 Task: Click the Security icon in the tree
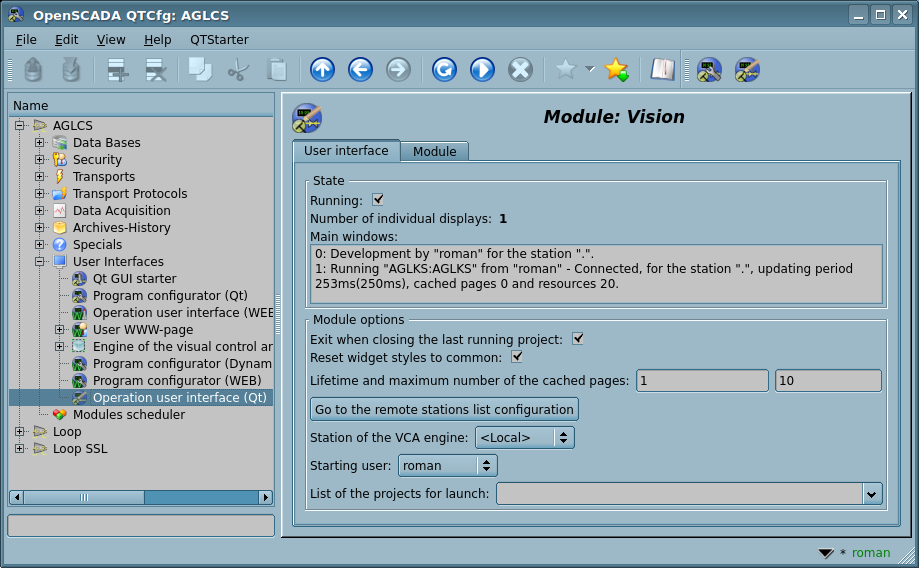coord(59,159)
